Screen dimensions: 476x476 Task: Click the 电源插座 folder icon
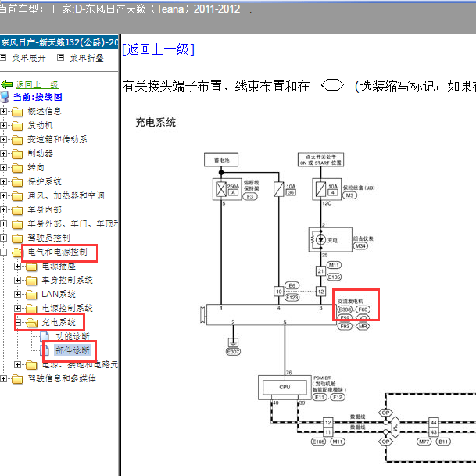[x=31, y=267]
